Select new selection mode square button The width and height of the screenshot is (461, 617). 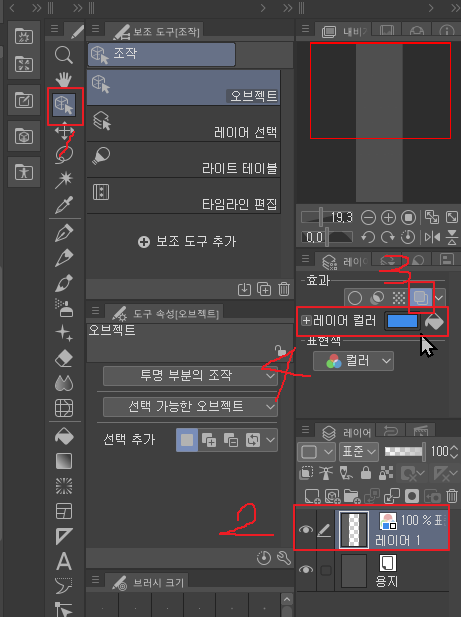[x=187, y=440]
